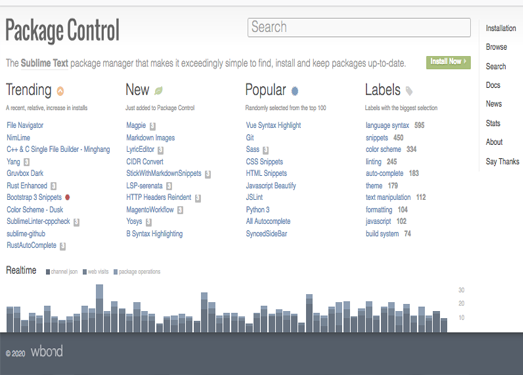The width and height of the screenshot is (523, 375).
Task: Click the package operations legend square
Action: point(116,272)
